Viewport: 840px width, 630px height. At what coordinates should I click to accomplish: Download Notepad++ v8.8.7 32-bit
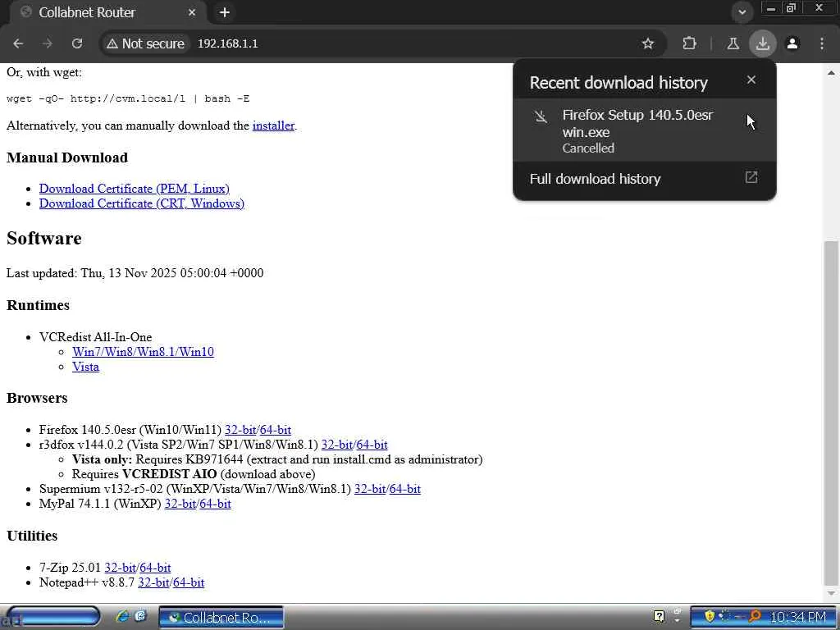(x=153, y=583)
